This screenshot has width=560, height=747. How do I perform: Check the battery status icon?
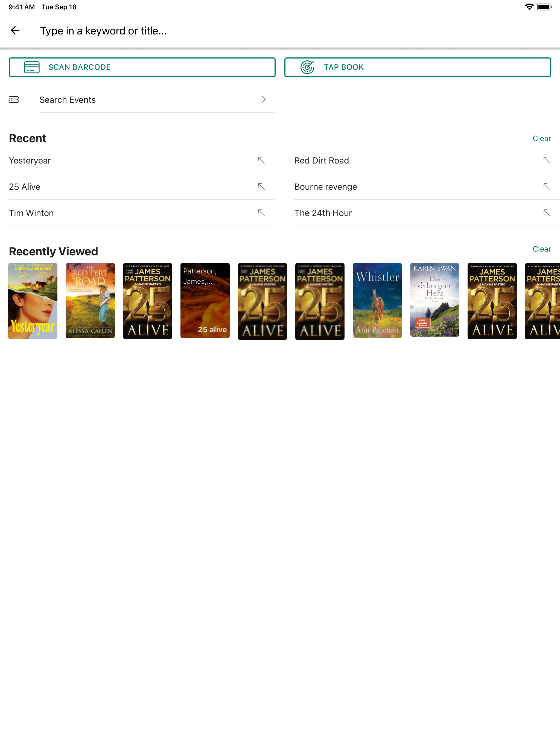tap(544, 7)
